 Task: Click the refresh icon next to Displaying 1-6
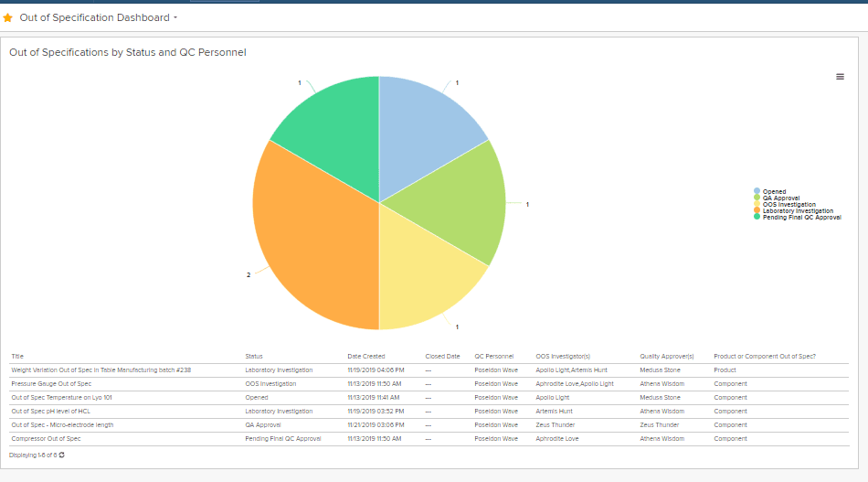coord(61,455)
